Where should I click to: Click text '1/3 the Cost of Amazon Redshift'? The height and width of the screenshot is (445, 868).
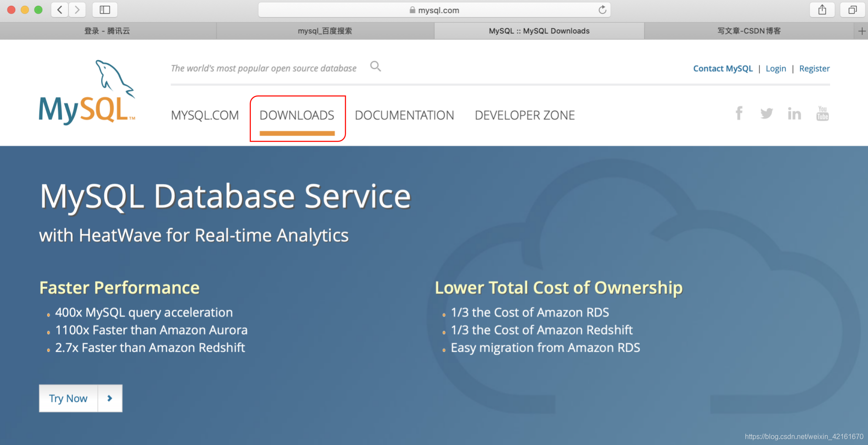point(542,330)
